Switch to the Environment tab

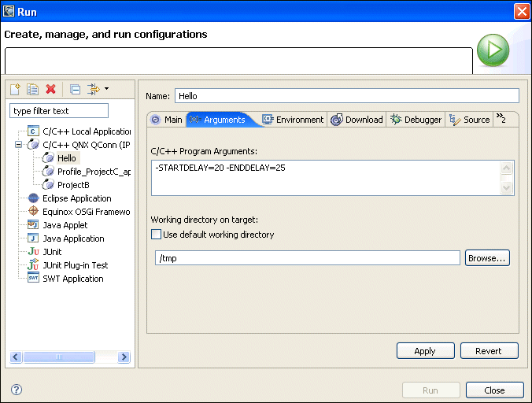[293, 120]
